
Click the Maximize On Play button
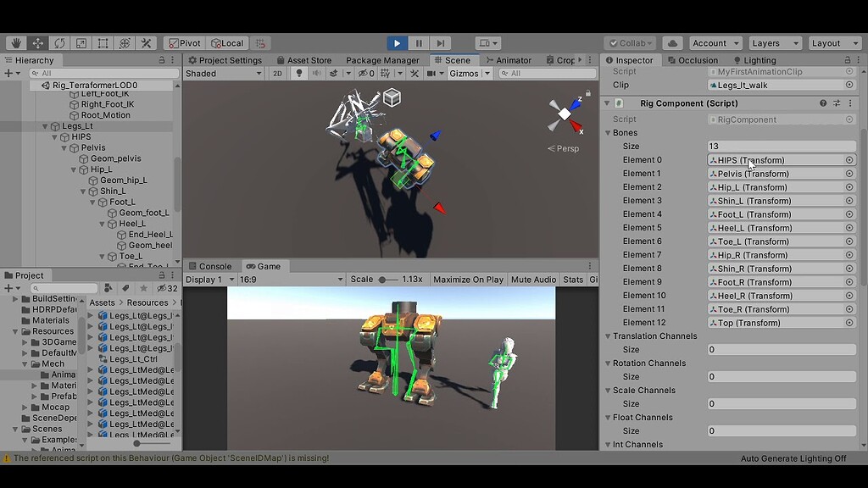[x=468, y=280]
